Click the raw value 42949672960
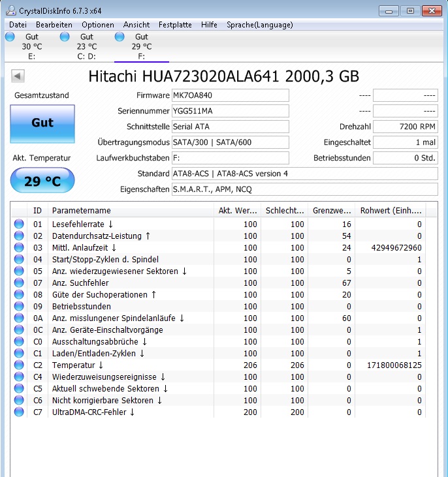Screen dimensions: 448x477 coord(396,247)
